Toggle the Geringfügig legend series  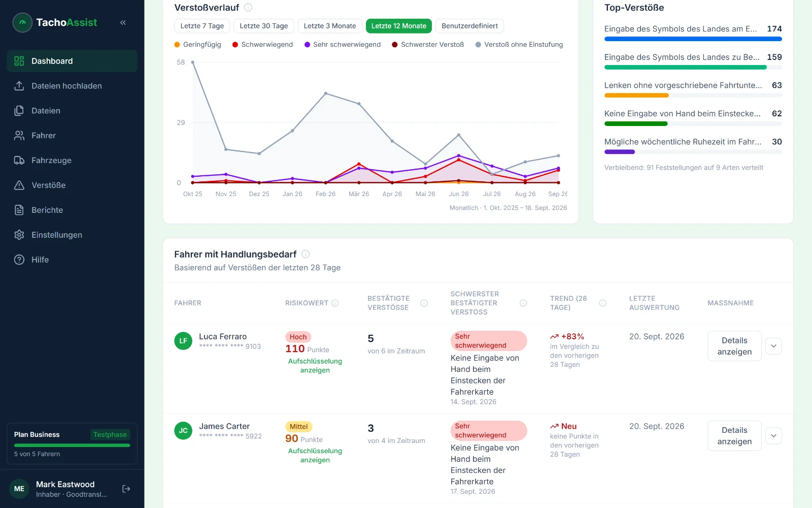pos(198,45)
